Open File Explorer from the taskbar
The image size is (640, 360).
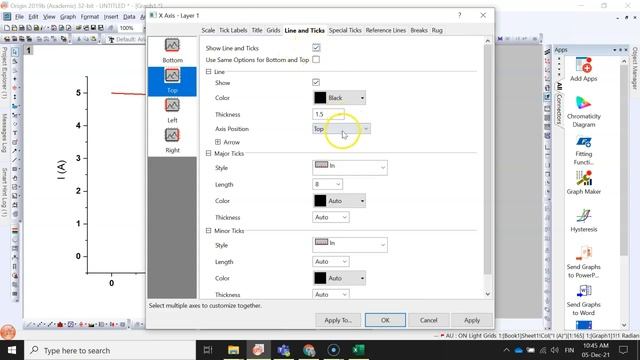point(233,350)
